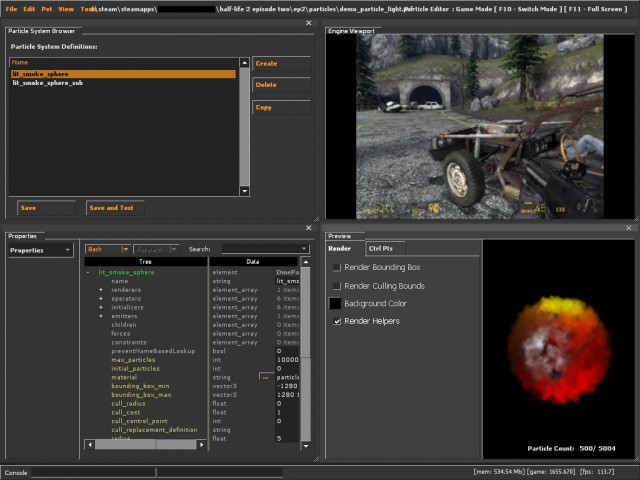Open the Properties dropdown
The width and height of the screenshot is (640, 480).
[40, 250]
